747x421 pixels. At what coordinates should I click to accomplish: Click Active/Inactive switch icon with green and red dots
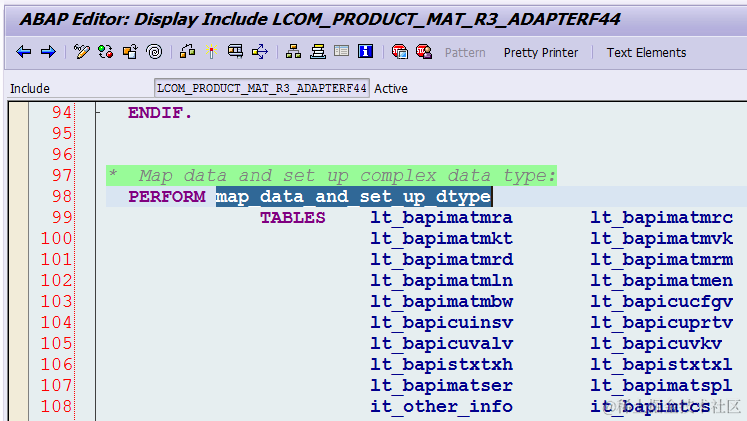click(x=105, y=51)
